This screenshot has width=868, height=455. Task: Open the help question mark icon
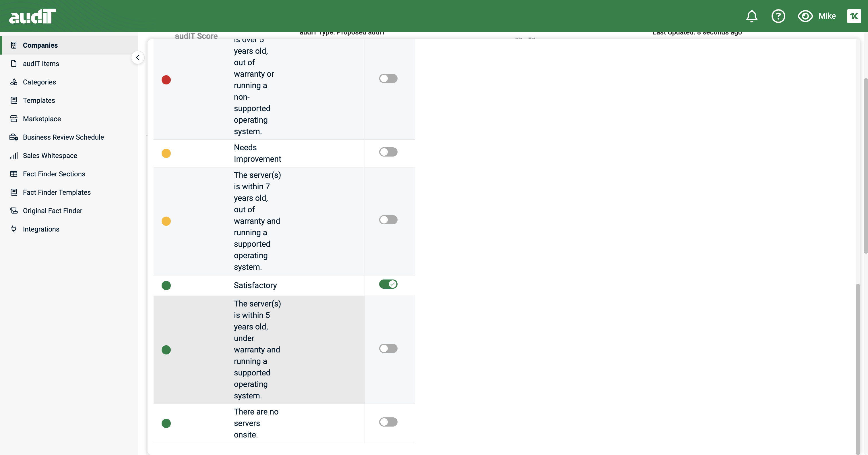778,16
